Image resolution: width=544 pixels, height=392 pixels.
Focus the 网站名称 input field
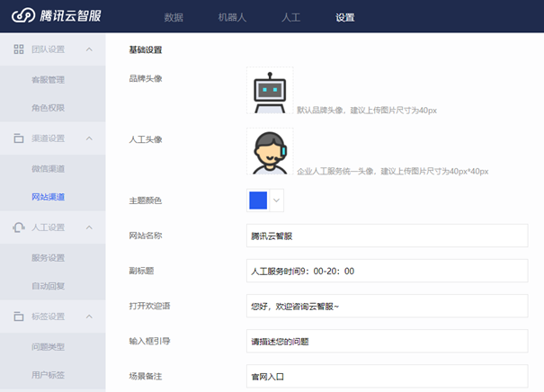[388, 236]
